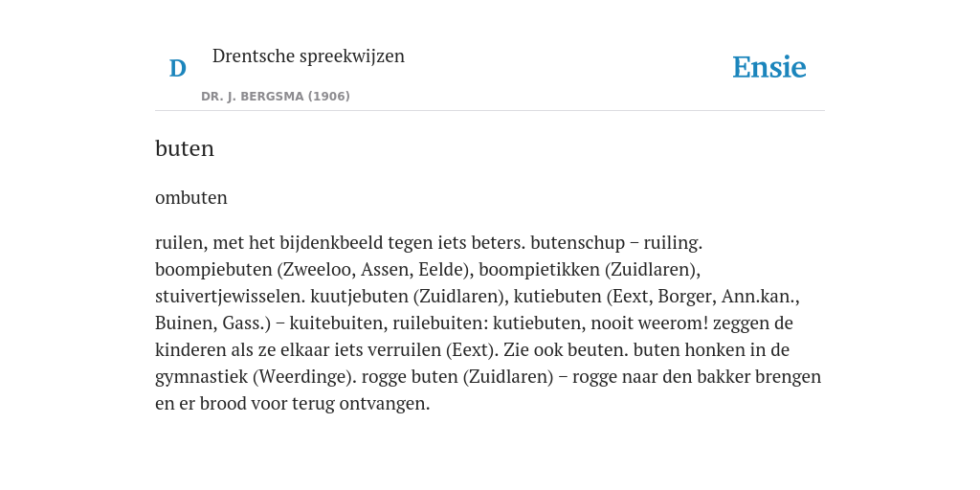The height and width of the screenshot is (490, 980).
Task: Click the horizontal divider line under header
Action: tap(490, 111)
